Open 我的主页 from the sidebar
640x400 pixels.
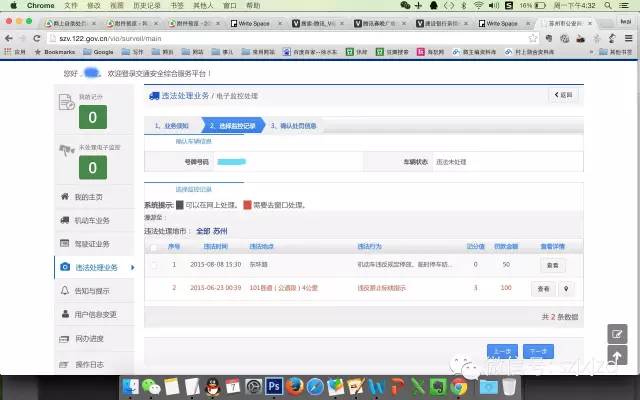pyautogui.click(x=89, y=197)
